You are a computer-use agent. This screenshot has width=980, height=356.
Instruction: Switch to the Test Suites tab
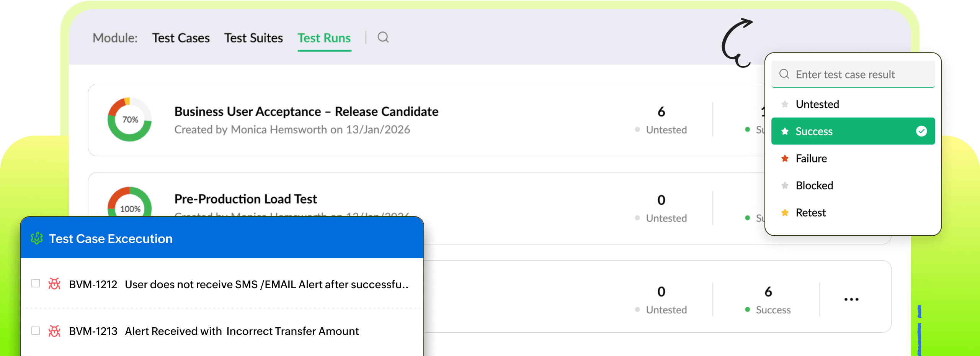point(253,38)
